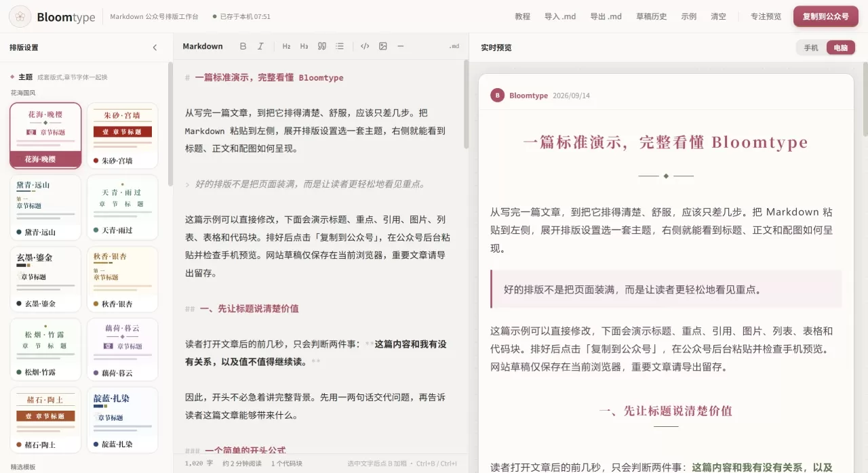Select the 玄墨·鎏金 theme card
This screenshot has height=473, width=868.
click(45, 279)
